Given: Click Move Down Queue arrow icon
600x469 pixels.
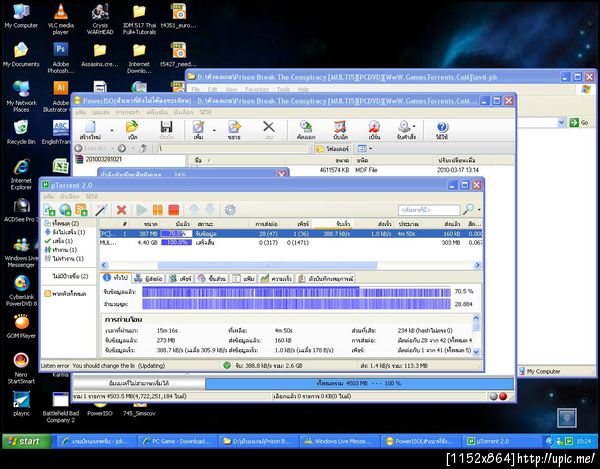Looking at the screenshot, I should pyautogui.click(x=210, y=210).
